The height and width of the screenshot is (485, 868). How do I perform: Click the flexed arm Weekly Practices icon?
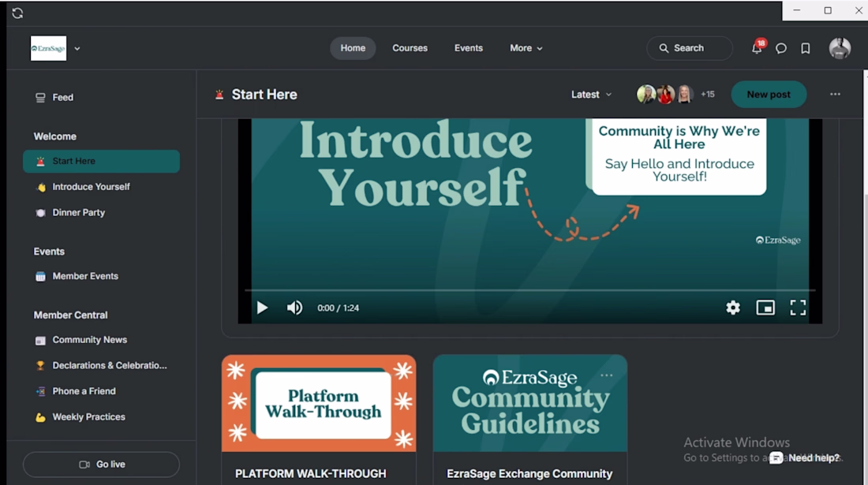pyautogui.click(x=40, y=417)
